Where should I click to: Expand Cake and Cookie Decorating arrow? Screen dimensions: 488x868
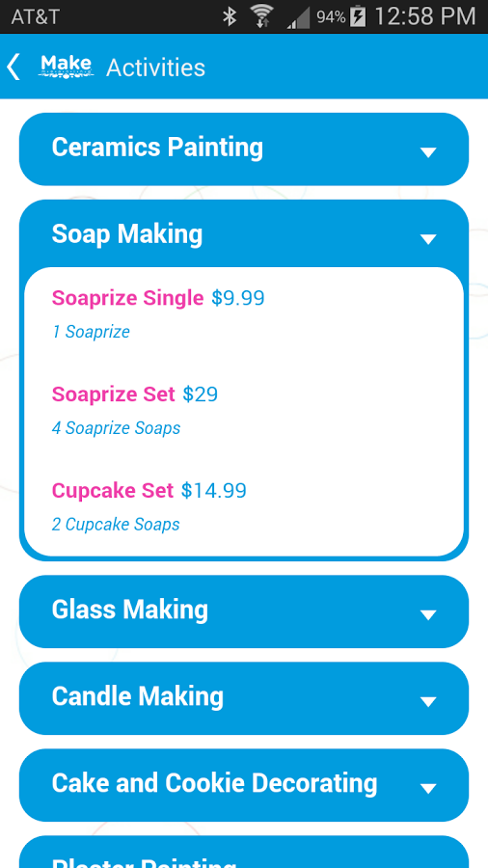(x=428, y=788)
